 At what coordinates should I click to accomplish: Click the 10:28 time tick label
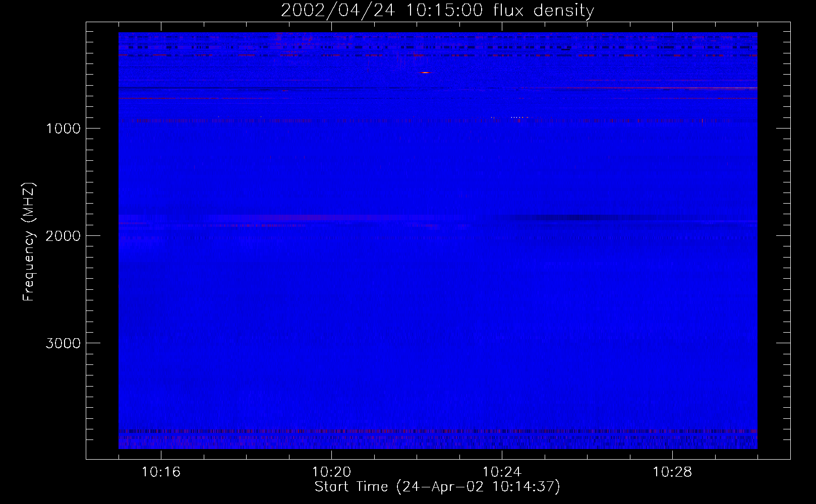click(x=672, y=472)
